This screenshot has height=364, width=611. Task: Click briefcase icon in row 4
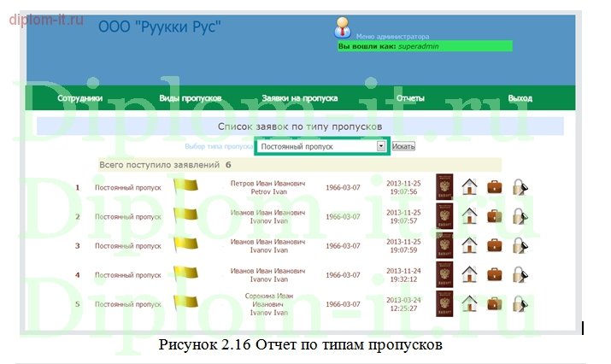[x=495, y=274]
